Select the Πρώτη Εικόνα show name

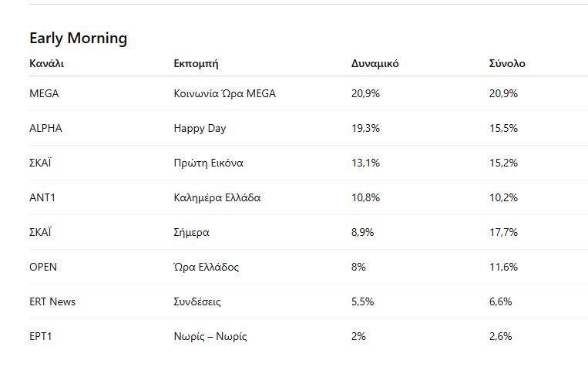(x=208, y=163)
